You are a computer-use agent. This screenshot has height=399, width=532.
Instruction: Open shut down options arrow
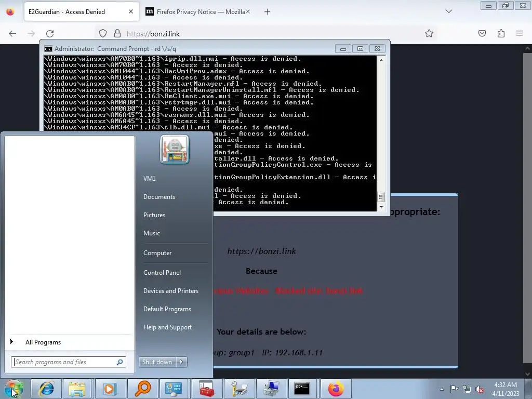(x=181, y=362)
